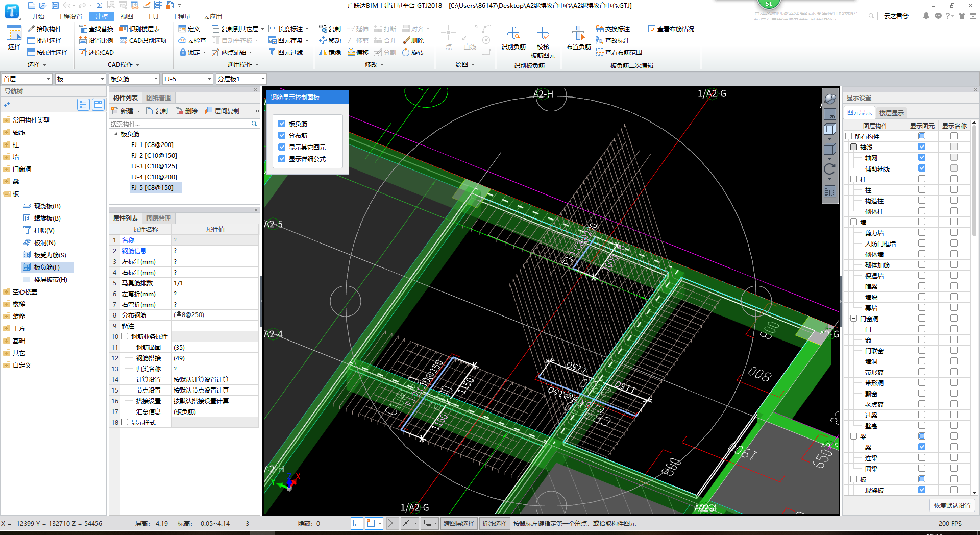This screenshot has height=535, width=980.
Task: Click 跨图层选择 status bar button
Action: pyautogui.click(x=459, y=523)
